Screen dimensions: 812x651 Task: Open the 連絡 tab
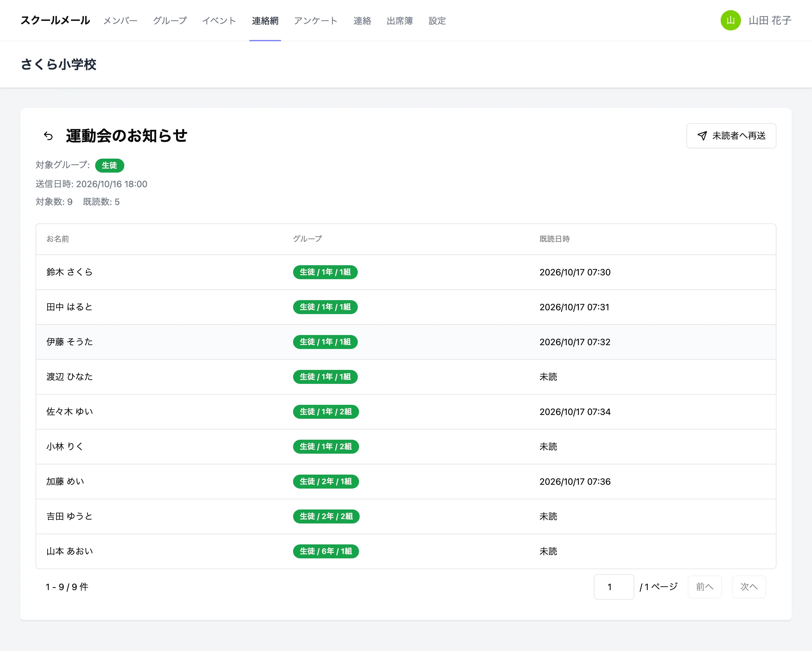click(362, 21)
